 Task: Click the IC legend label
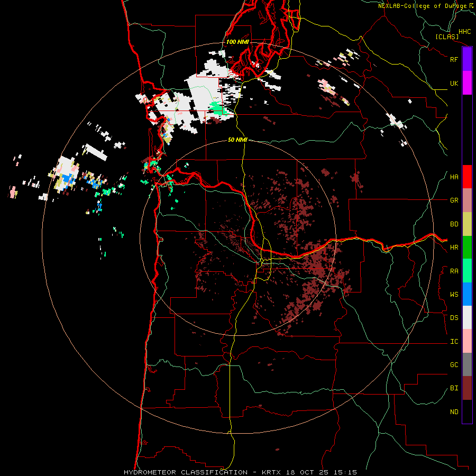pyautogui.click(x=454, y=342)
